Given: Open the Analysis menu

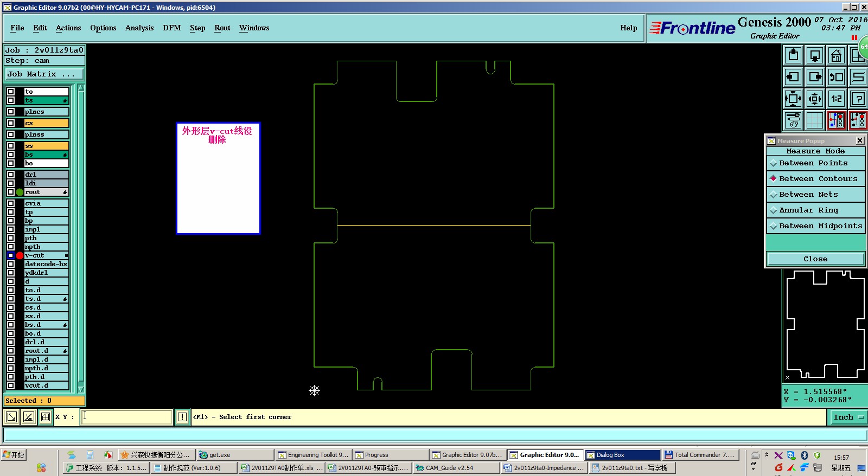Looking at the screenshot, I should (x=139, y=28).
